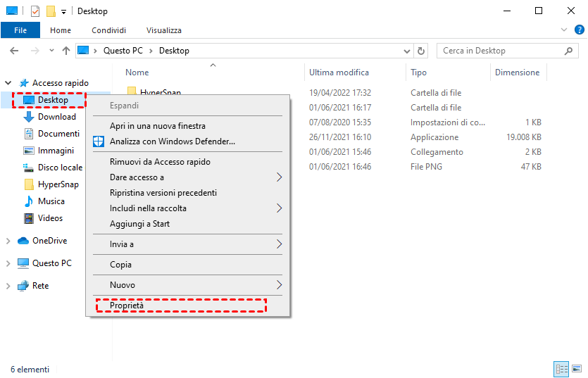Switch to the Visualizza tab
This screenshot has width=588, height=378.
click(164, 30)
